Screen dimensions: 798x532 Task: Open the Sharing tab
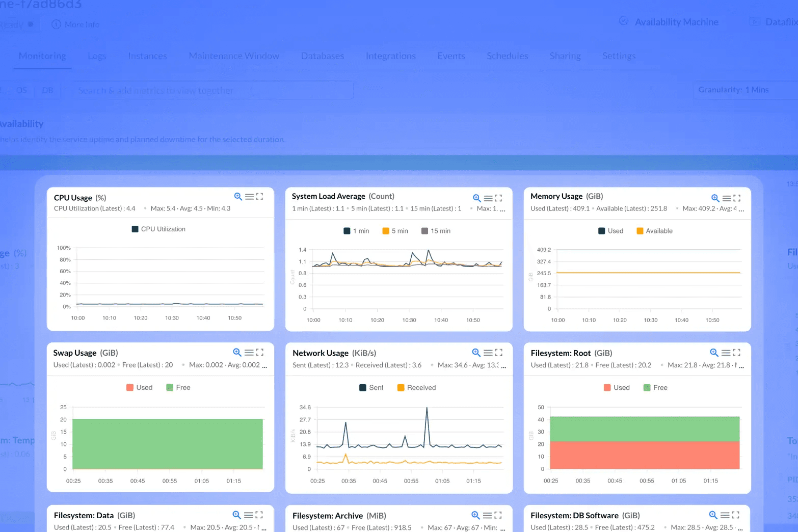565,56
